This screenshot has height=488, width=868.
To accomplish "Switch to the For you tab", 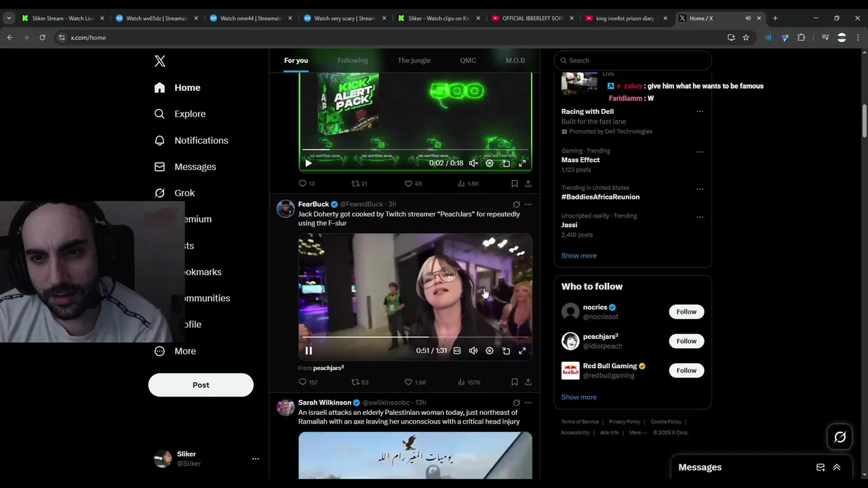I will click(x=296, y=60).
